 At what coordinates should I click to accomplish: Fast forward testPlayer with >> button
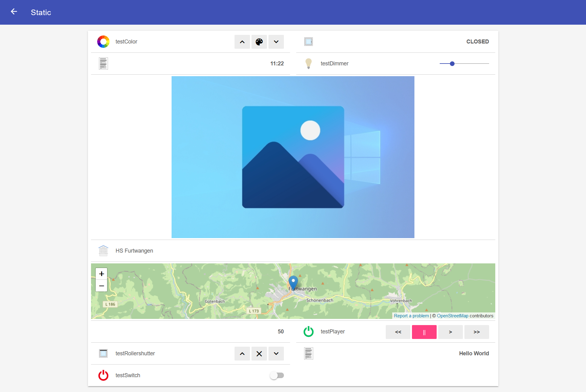477,332
